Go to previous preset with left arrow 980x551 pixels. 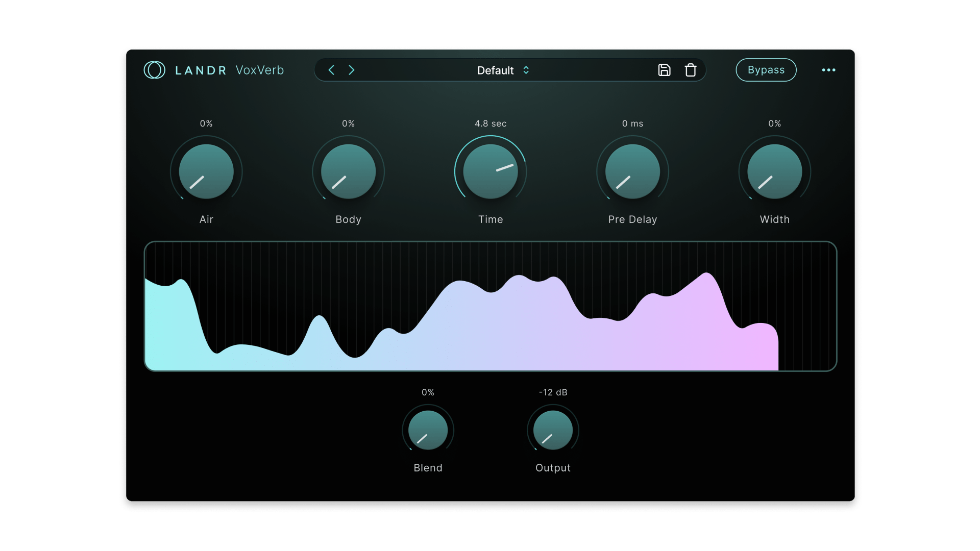(331, 70)
